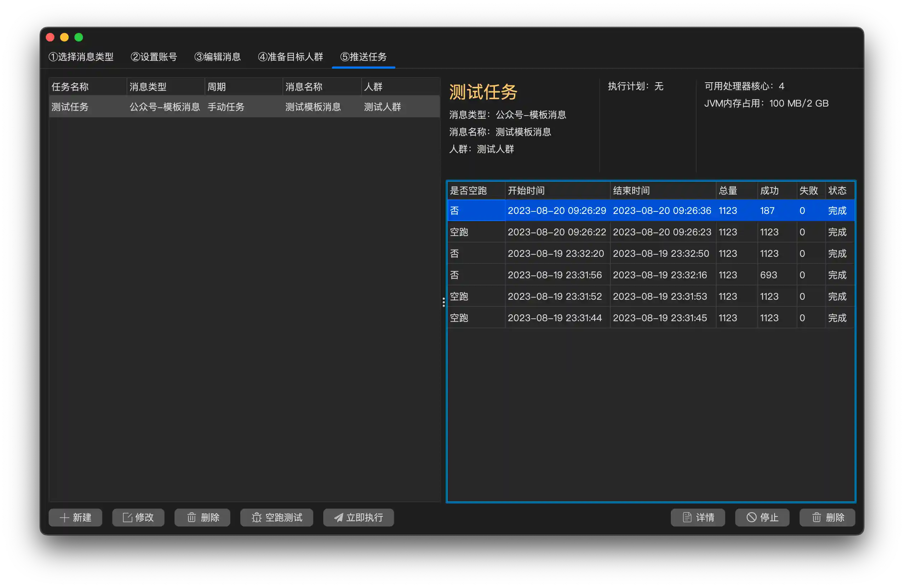Open ④准备目标人群 tab
The height and width of the screenshot is (588, 904).
[290, 57]
